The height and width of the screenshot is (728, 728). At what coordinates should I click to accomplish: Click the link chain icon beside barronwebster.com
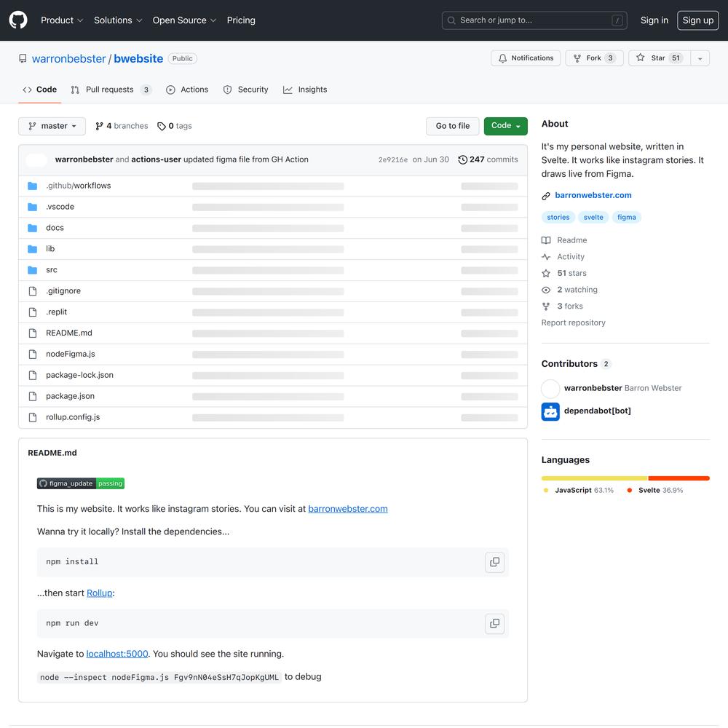click(x=546, y=196)
